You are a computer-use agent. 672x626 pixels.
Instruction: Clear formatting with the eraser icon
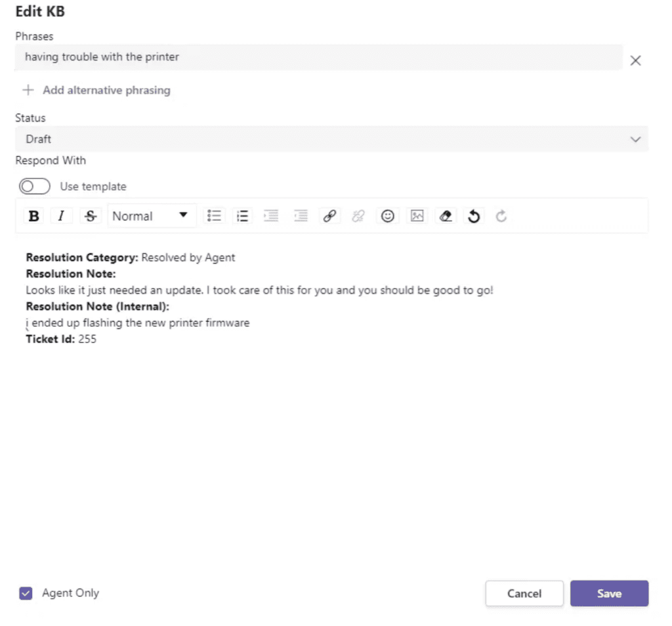point(446,216)
